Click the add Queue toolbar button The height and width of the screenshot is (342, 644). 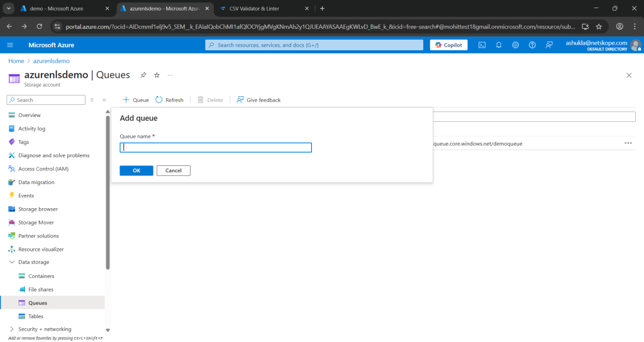[136, 100]
